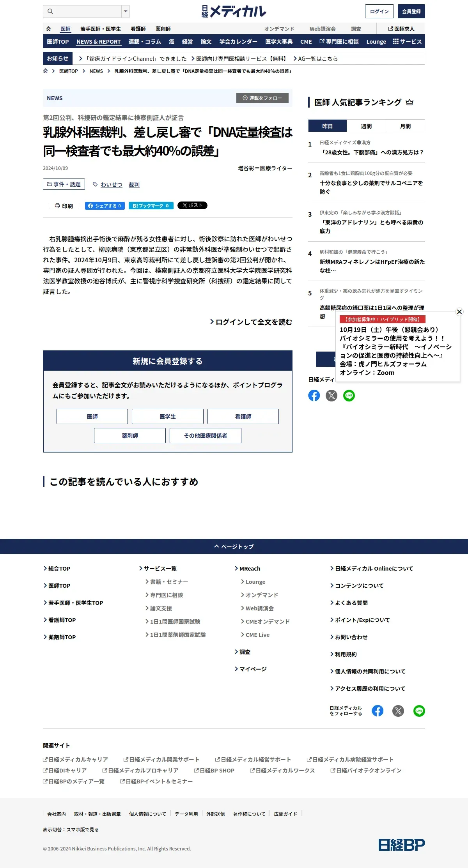Select the 薬剤師 tab in the top nav

pos(163,29)
